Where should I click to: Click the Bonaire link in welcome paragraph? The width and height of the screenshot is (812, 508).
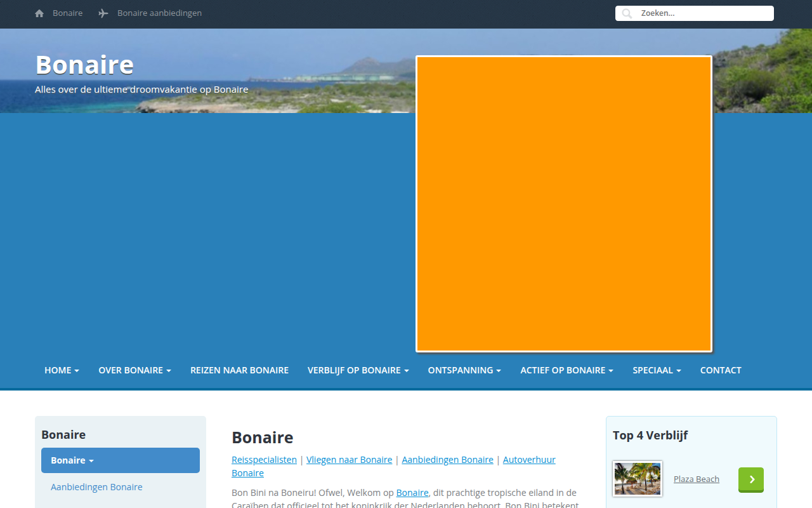[412, 493]
